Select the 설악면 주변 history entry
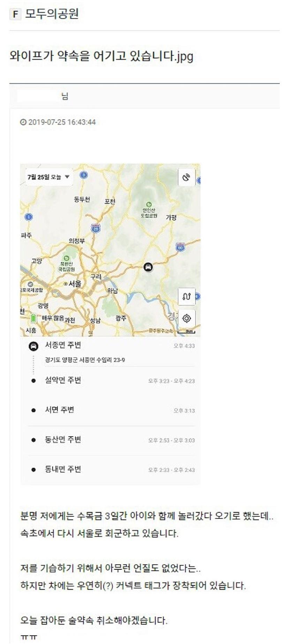The height and width of the screenshot is (644, 293). click(x=63, y=380)
